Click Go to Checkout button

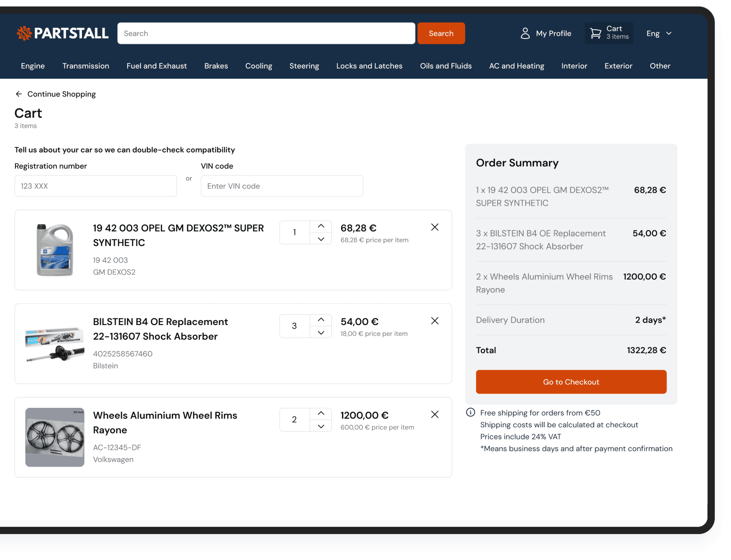pos(571,382)
